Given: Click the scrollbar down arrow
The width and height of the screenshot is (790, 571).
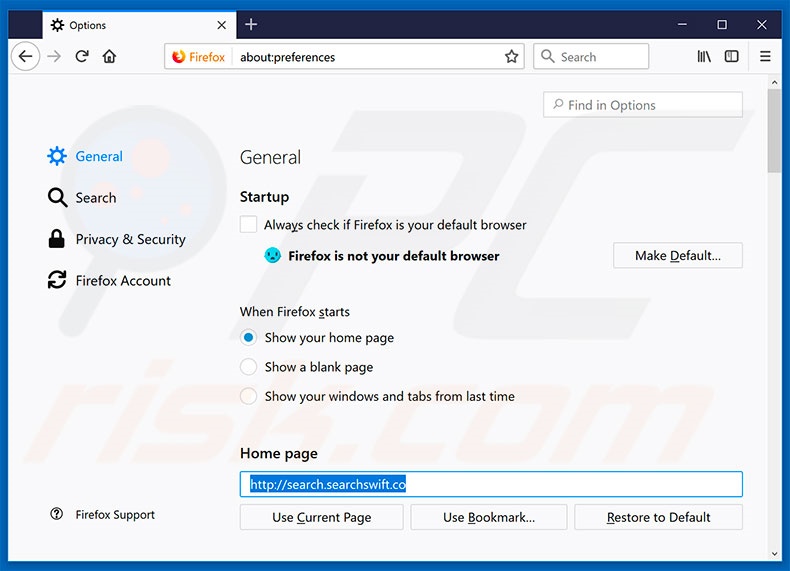Looking at the screenshot, I should click(x=774, y=553).
